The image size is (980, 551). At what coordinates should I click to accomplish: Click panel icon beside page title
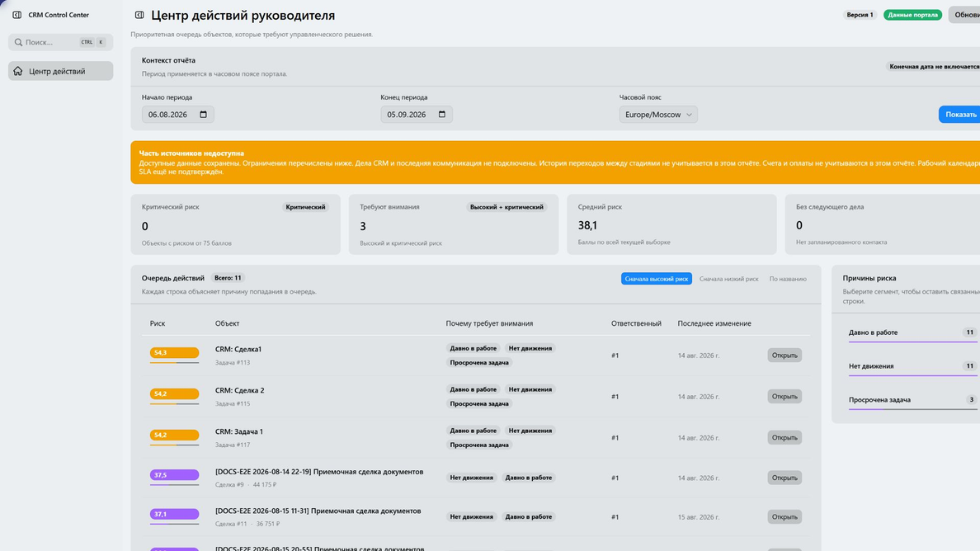point(139,15)
